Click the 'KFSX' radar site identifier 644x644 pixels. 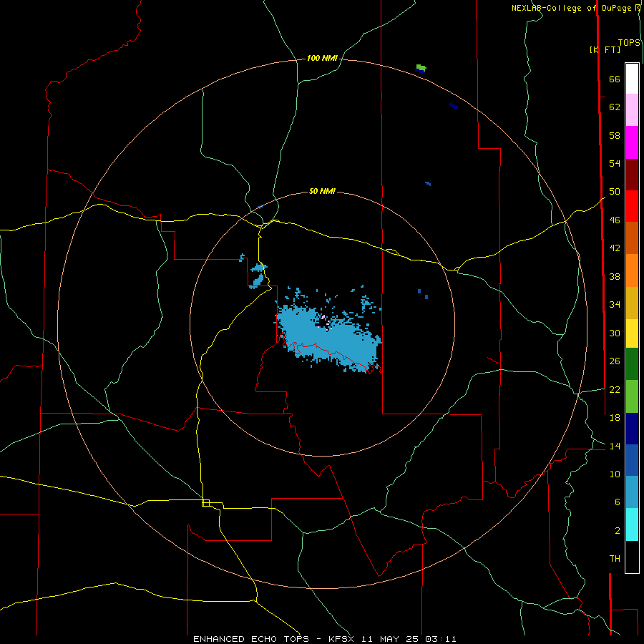point(341,639)
